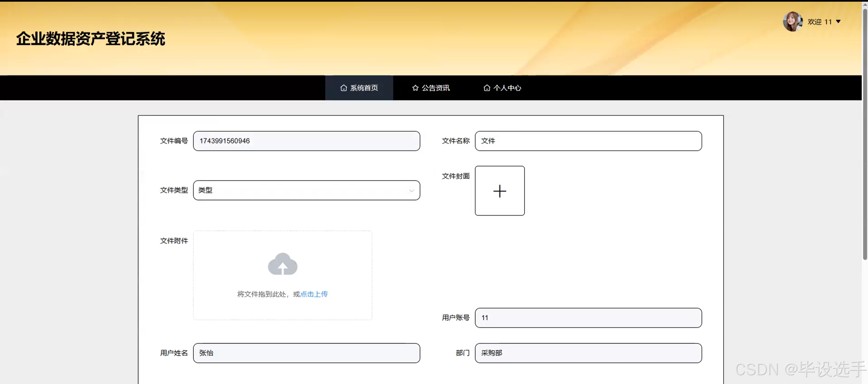Select the 部门 field showing 采购部
Viewport: 868px width, 384px height.
tap(588, 353)
